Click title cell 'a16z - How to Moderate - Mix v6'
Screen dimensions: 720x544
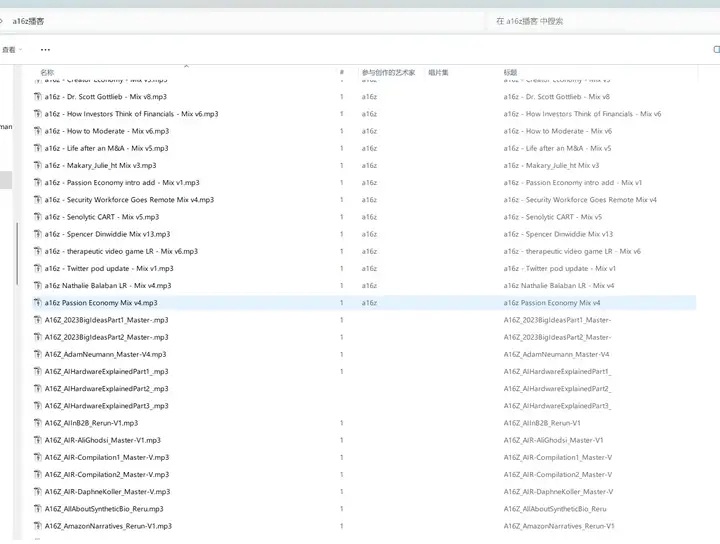pyautogui.click(x=557, y=131)
